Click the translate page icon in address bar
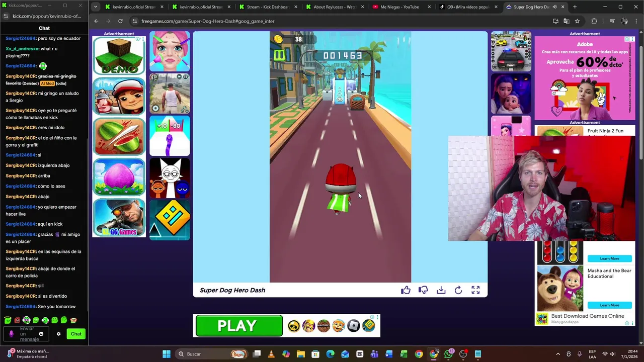This screenshot has width=644, height=362. (x=567, y=21)
